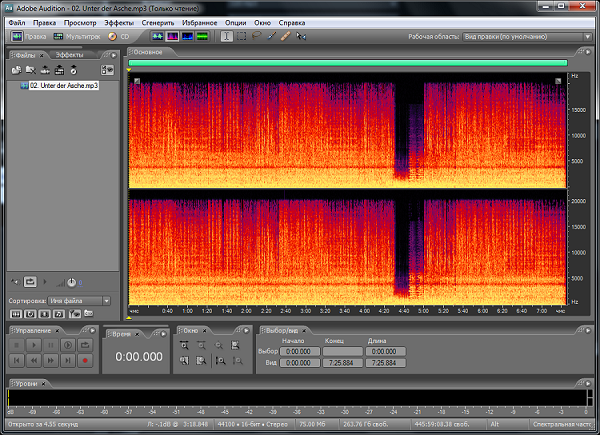
Task: Open the sort dropdown Имя файла
Action: (x=79, y=300)
